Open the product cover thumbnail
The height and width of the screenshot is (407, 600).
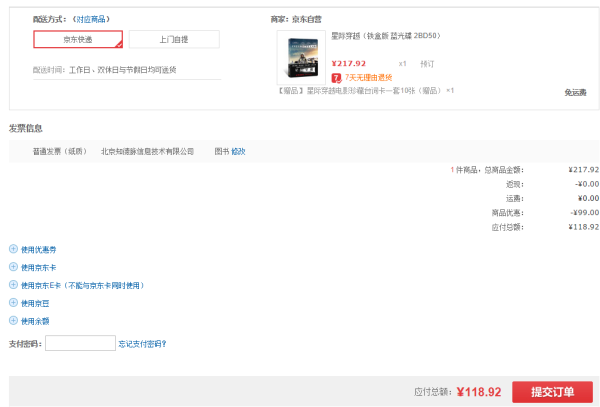pyautogui.click(x=302, y=57)
